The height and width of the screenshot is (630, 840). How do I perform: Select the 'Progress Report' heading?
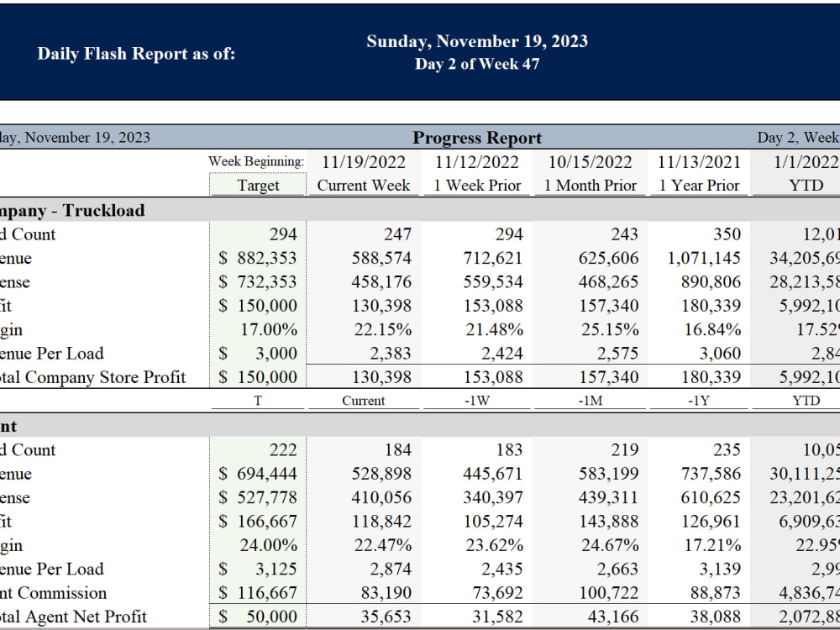point(477,138)
